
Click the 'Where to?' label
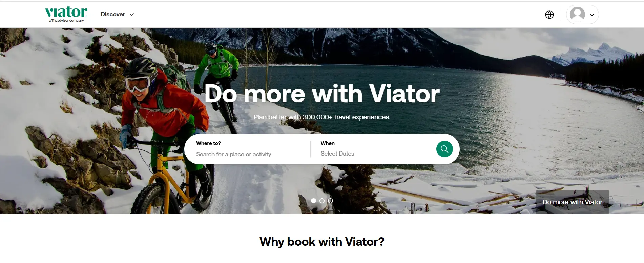(208, 143)
